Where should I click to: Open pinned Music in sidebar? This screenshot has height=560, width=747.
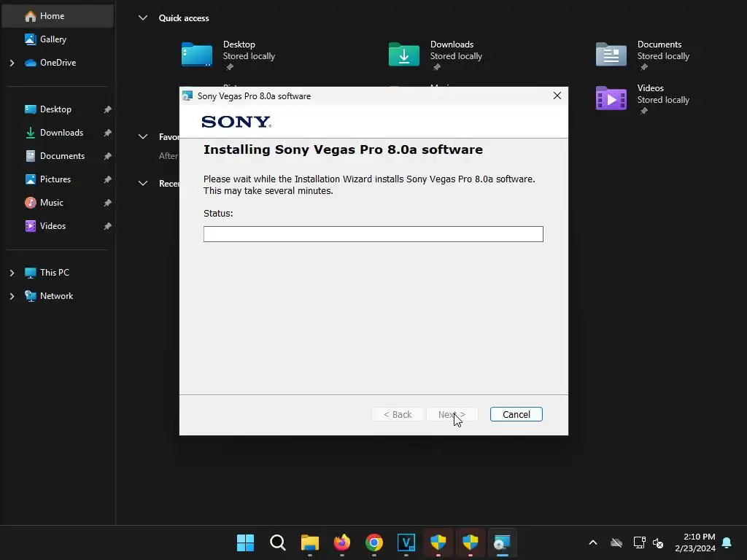[x=52, y=203]
